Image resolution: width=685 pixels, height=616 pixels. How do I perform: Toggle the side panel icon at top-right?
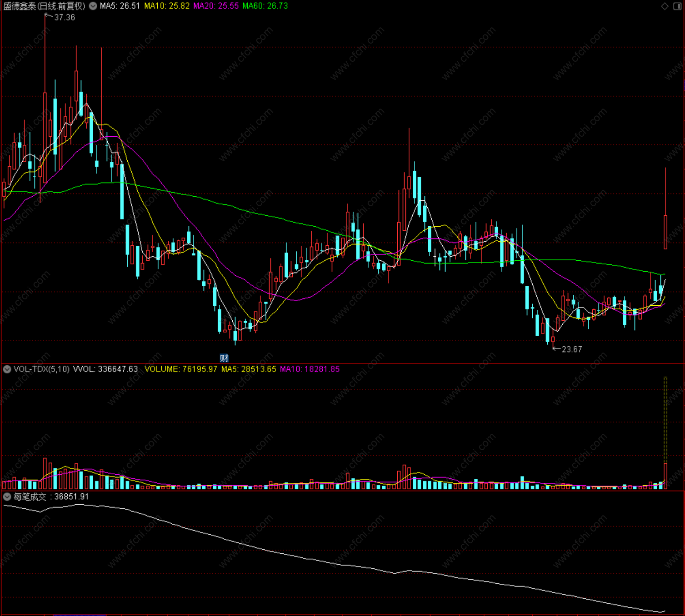pos(677,6)
